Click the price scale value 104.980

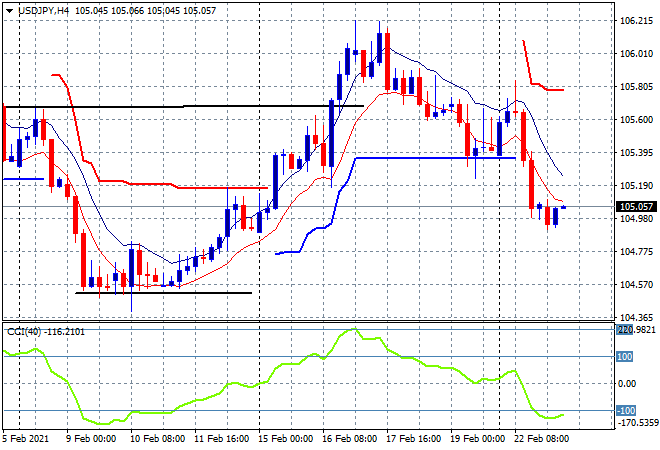click(x=636, y=218)
